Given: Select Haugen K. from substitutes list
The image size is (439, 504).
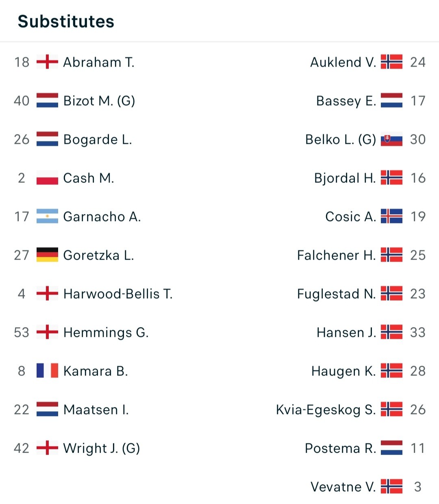Looking at the screenshot, I should click(x=343, y=371).
